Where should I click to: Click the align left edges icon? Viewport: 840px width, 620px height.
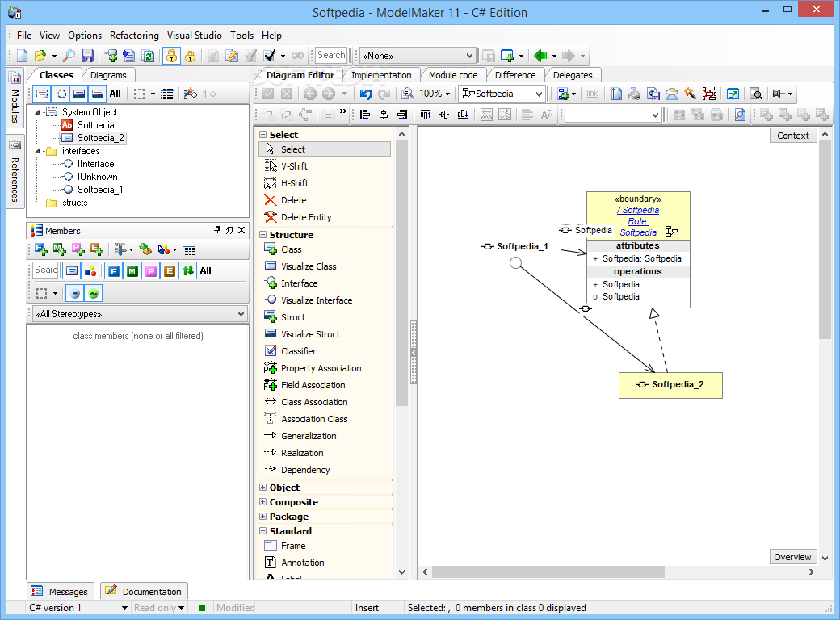click(365, 115)
